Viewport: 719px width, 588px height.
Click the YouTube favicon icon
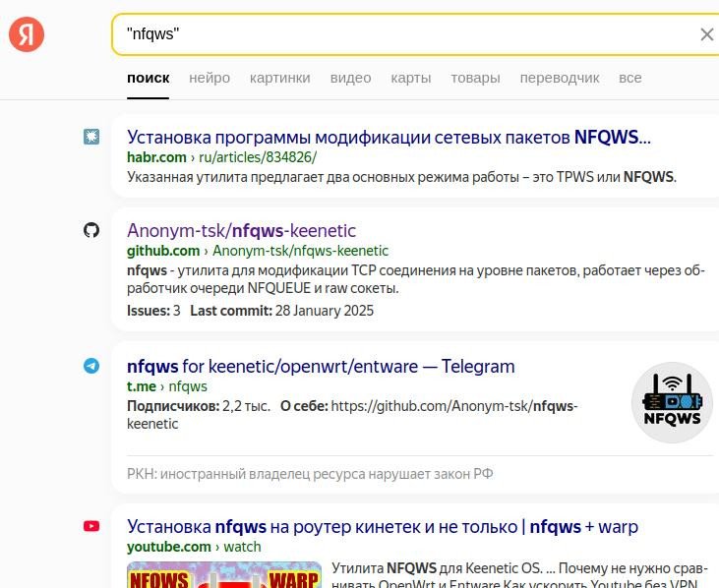coord(91,526)
